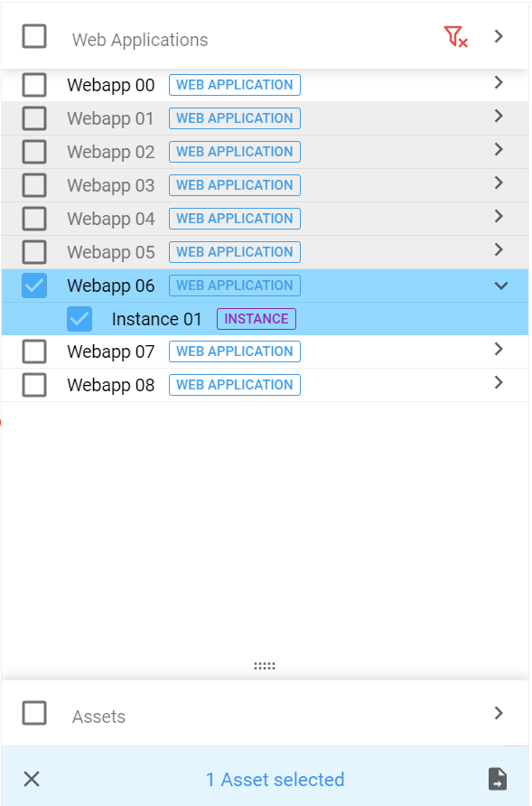
Task: Collapse the Webapp 06 row chevron
Action: coord(501,286)
